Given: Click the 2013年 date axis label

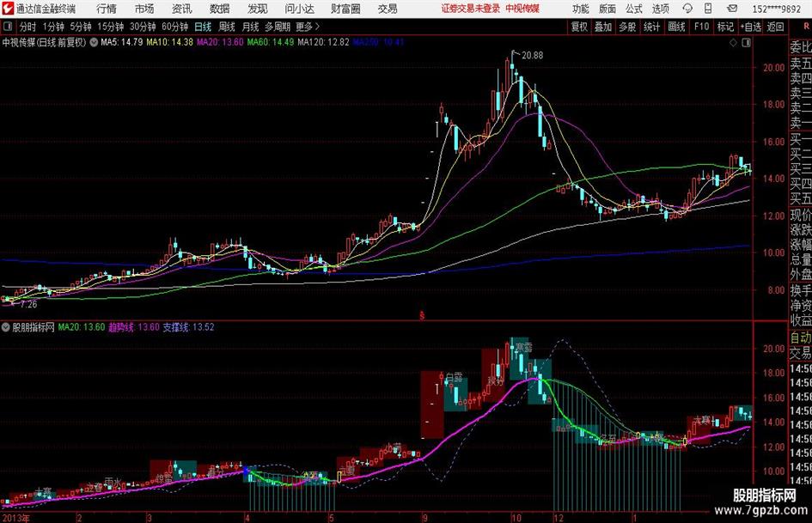Looking at the screenshot, I should [x=15, y=518].
